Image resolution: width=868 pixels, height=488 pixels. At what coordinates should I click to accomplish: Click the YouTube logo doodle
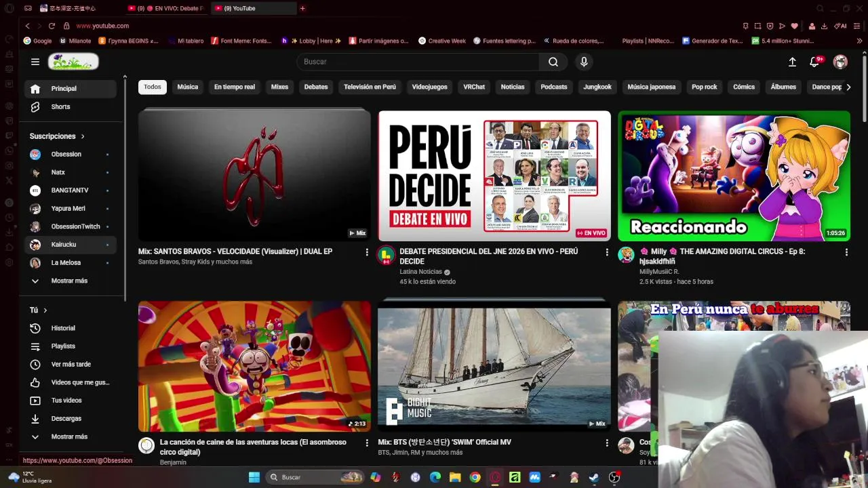click(73, 62)
